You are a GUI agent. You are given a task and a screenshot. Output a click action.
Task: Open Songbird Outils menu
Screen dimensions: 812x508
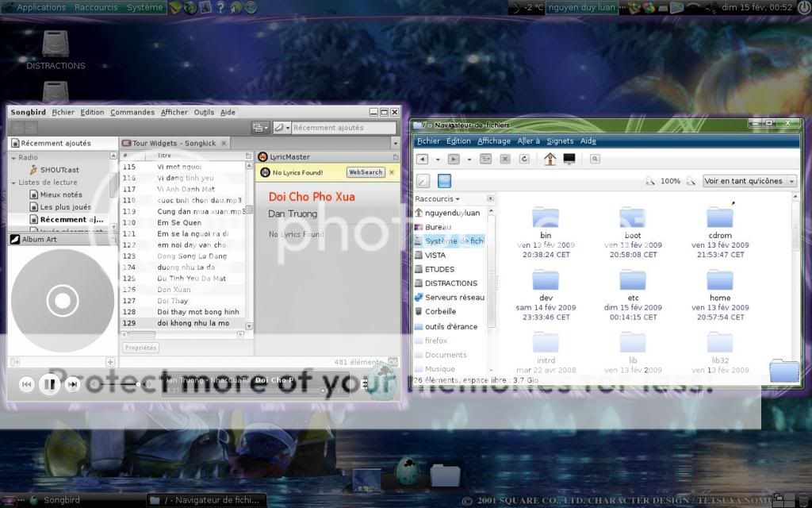204,112
